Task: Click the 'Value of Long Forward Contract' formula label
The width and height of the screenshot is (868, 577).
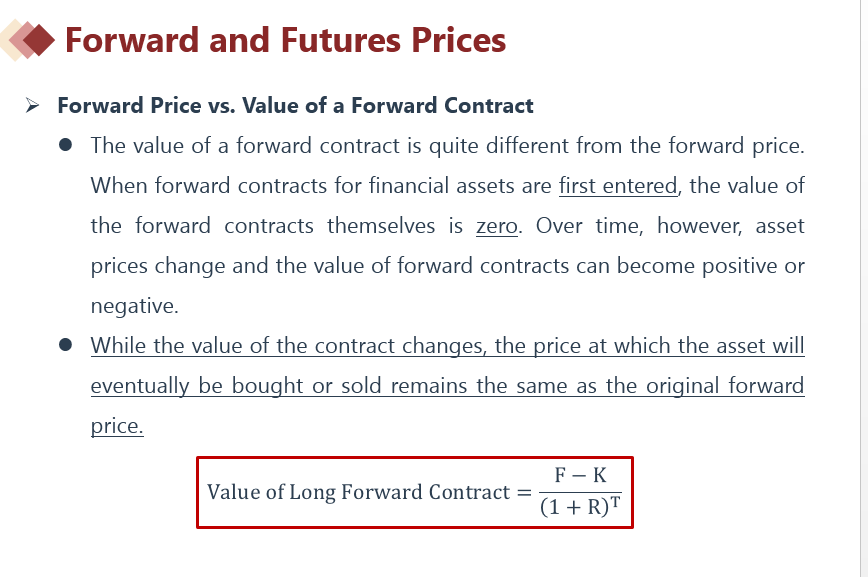Action: point(358,492)
